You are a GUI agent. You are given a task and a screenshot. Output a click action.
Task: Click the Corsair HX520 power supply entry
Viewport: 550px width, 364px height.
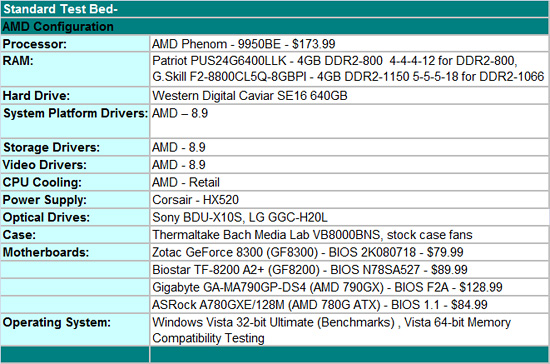coord(195,200)
